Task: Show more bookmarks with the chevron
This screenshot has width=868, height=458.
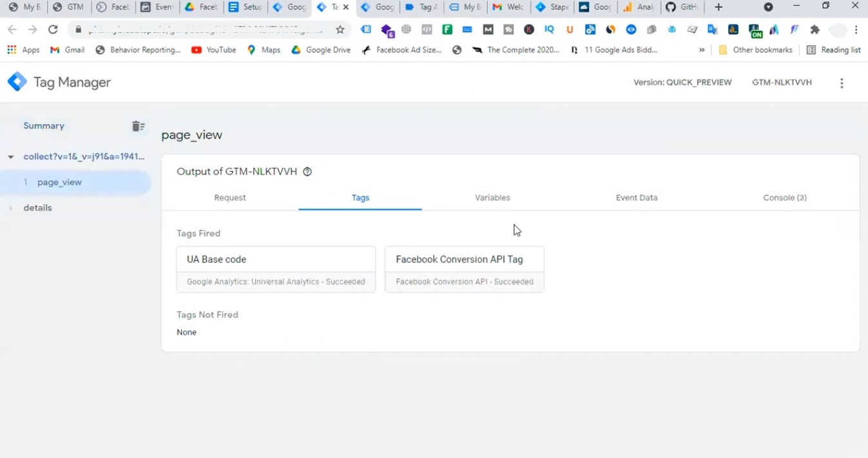Action: (701, 50)
